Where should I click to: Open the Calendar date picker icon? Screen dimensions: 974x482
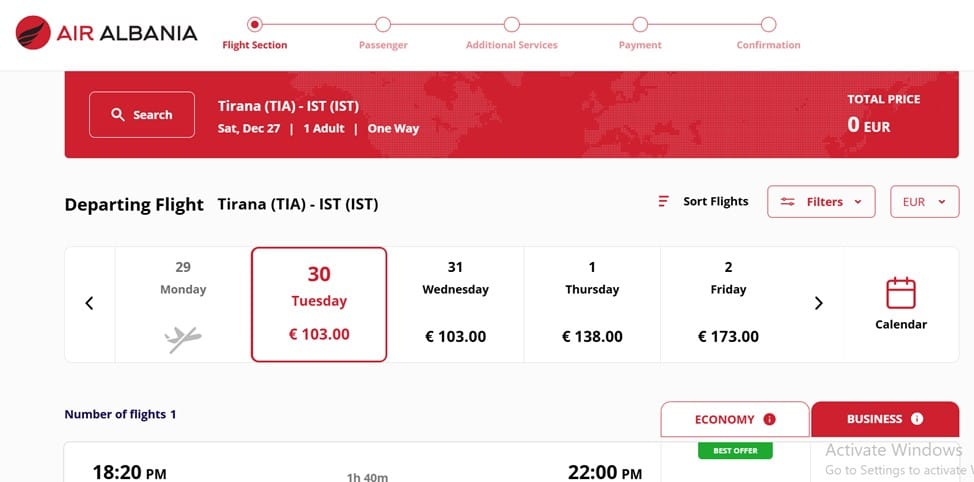coord(901,294)
